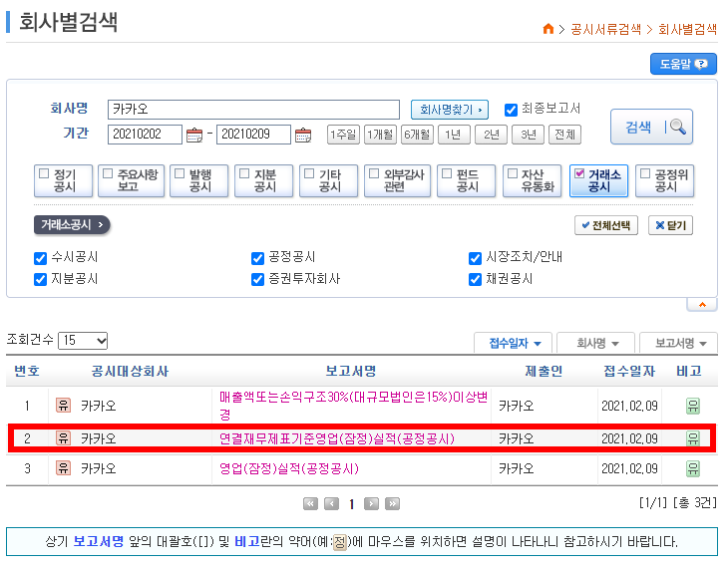Check the 정기공시 category box
Image resolution: width=728 pixels, height=569 pixels.
(x=45, y=173)
